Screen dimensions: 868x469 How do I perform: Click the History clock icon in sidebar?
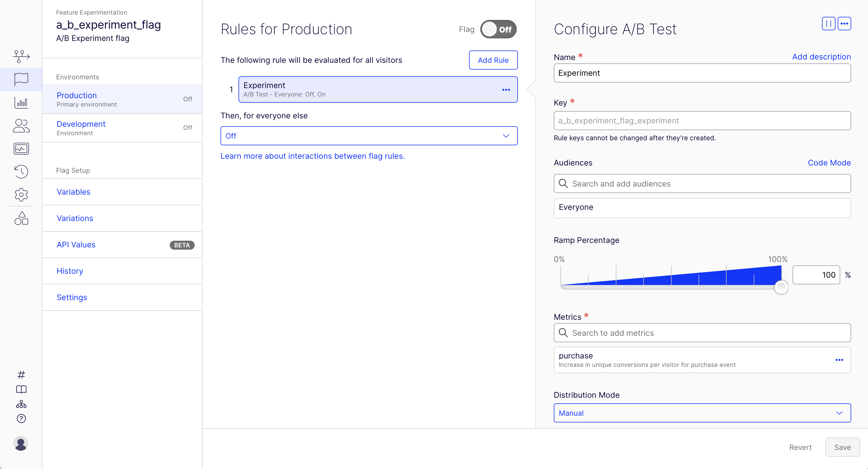click(21, 171)
